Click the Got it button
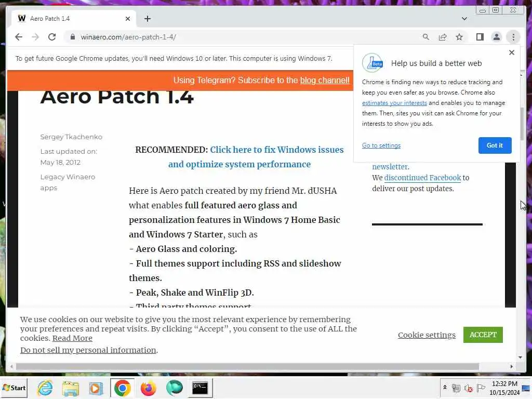 [x=495, y=145]
